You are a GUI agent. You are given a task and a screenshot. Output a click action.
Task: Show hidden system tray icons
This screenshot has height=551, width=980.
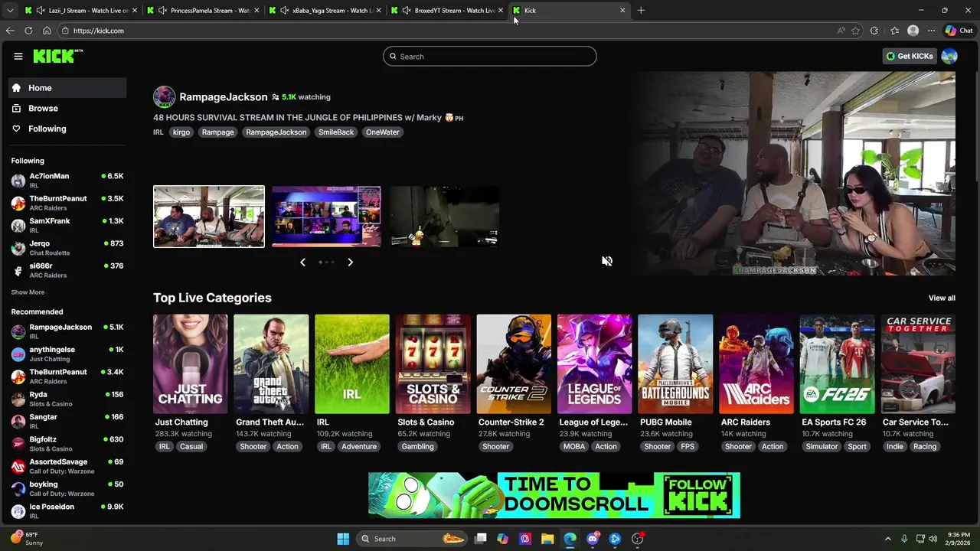888,539
